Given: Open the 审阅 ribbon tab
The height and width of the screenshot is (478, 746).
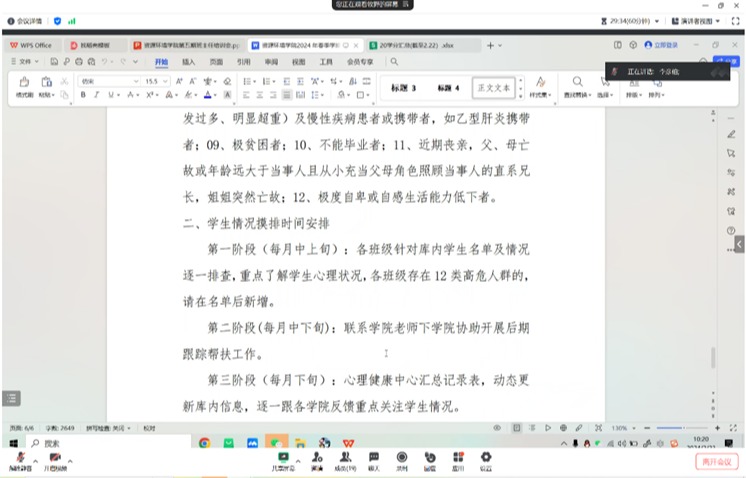Looking at the screenshot, I should point(271,61).
